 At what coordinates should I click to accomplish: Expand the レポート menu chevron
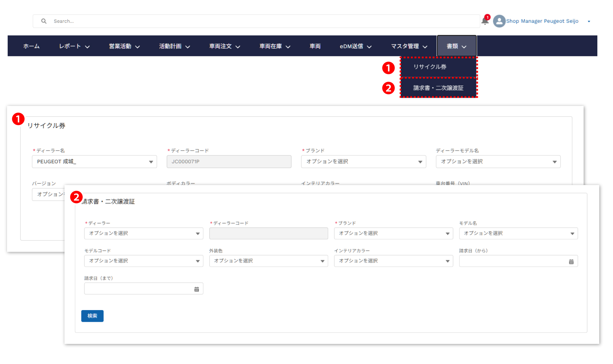[x=87, y=47]
